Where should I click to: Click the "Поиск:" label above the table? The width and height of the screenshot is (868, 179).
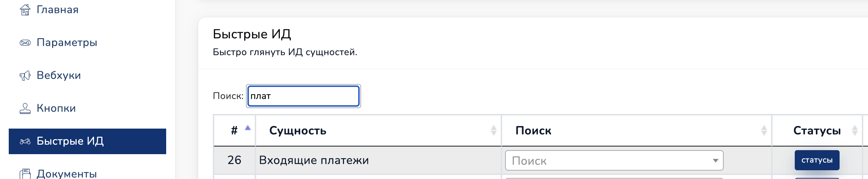click(x=228, y=96)
